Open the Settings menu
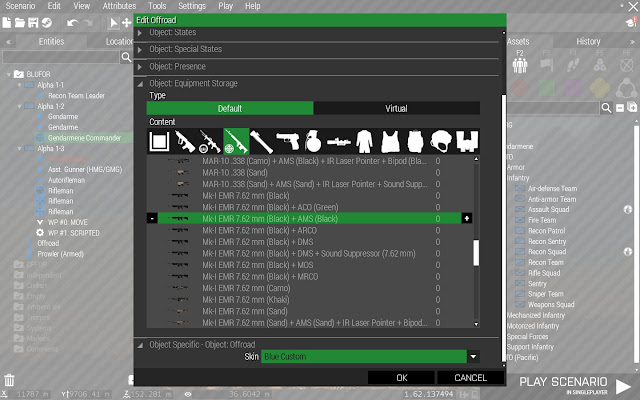This screenshot has height=400, width=640. pyautogui.click(x=192, y=6)
